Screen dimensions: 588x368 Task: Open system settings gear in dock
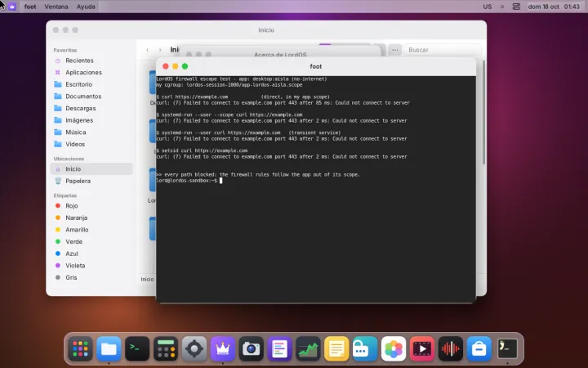pos(194,349)
